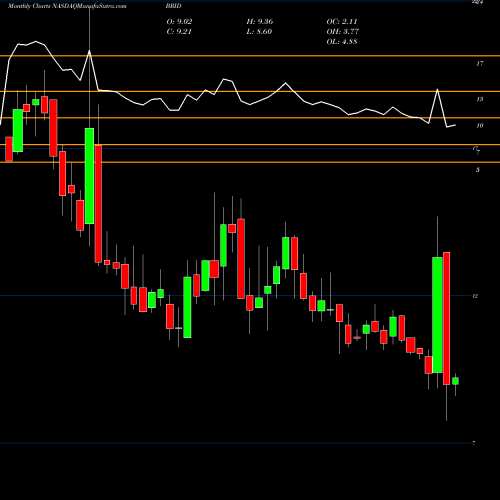This screenshot has height=500, width=500.
Task: Select the open price value O: 9.02
Action: tap(179, 22)
